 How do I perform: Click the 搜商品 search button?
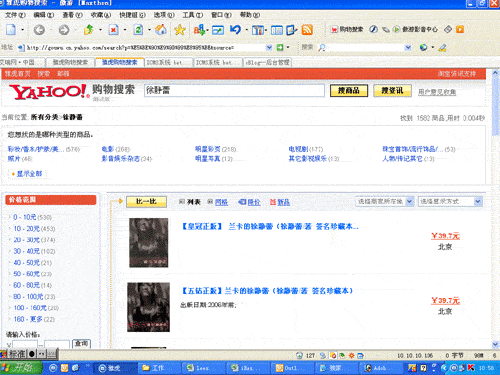[x=349, y=90]
